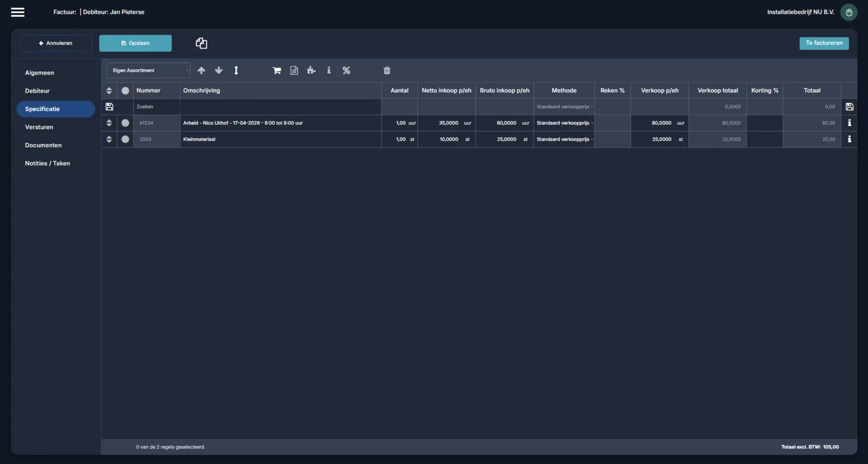Click the copy invoice icon

point(201,43)
